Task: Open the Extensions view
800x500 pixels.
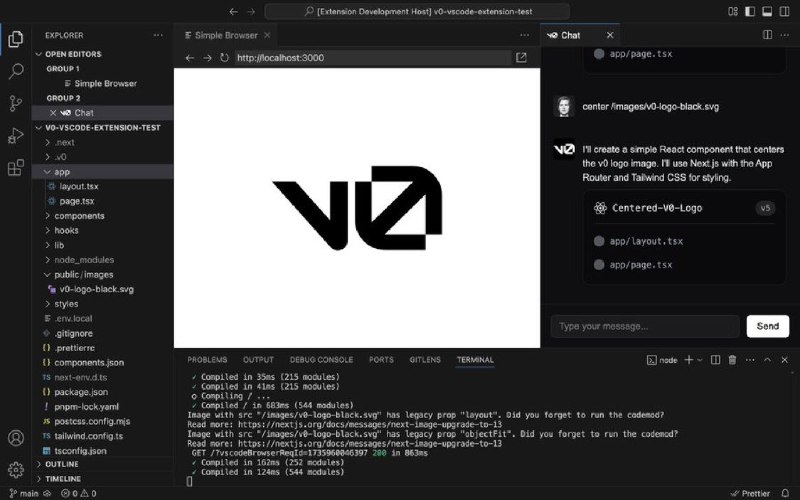Action: (16, 168)
